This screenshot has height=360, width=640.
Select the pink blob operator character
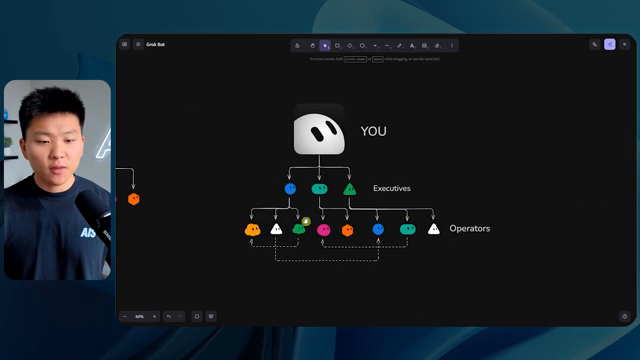click(324, 230)
